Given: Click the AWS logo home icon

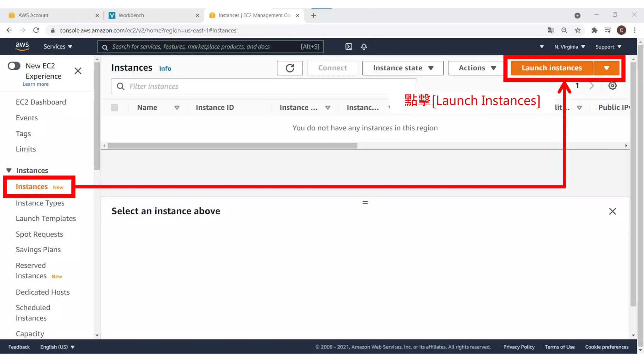Looking at the screenshot, I should point(22,46).
